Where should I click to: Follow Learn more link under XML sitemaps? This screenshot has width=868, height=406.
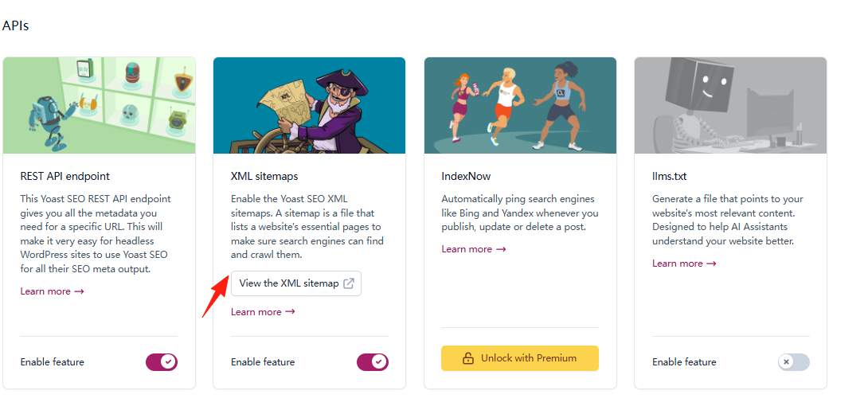[x=263, y=312]
